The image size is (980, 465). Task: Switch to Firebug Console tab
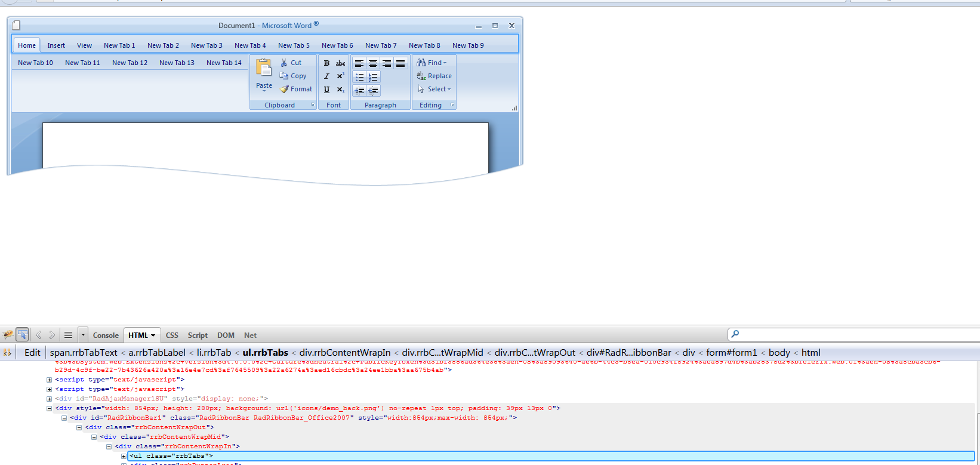tap(106, 335)
